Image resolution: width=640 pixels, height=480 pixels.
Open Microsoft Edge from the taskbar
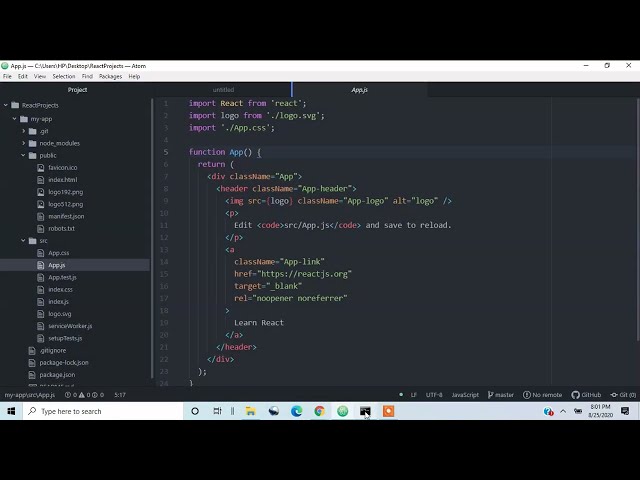click(297, 411)
